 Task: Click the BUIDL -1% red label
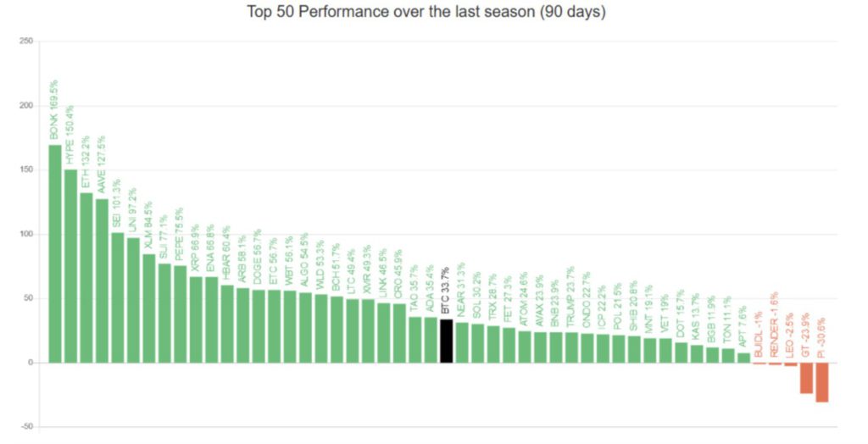pyautogui.click(x=759, y=336)
